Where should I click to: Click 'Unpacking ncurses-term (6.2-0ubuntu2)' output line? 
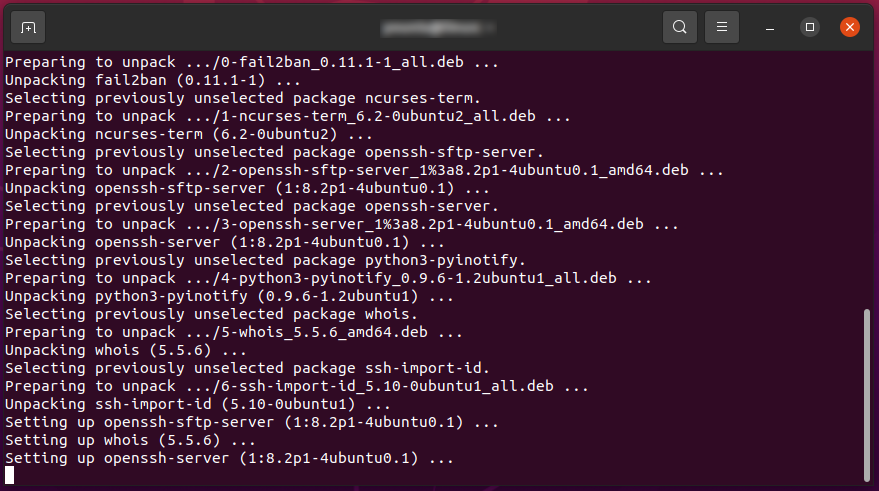coord(189,134)
